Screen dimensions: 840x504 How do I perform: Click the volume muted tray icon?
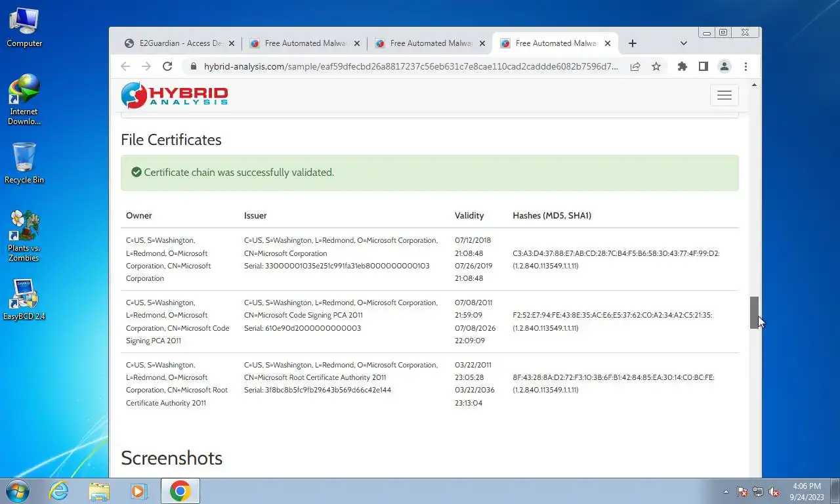pos(774,492)
